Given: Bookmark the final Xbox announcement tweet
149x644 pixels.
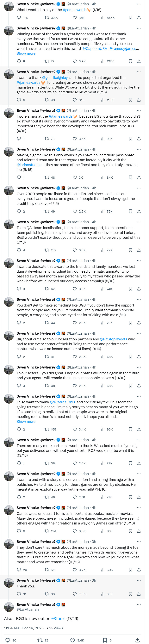Looking at the screenshot, I should (105, 640).
